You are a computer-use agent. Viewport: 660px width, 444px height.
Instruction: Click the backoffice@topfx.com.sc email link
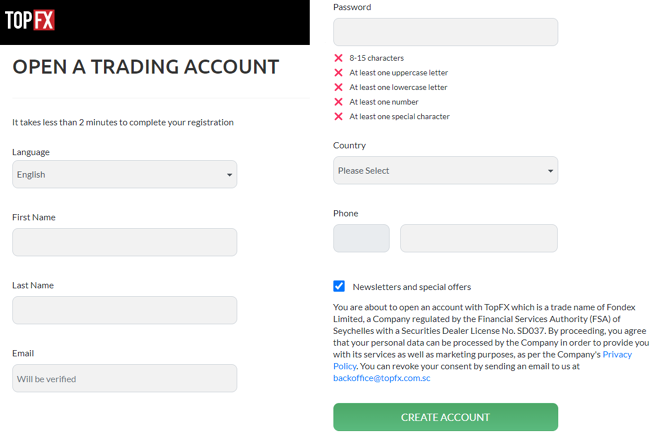pyautogui.click(x=382, y=378)
